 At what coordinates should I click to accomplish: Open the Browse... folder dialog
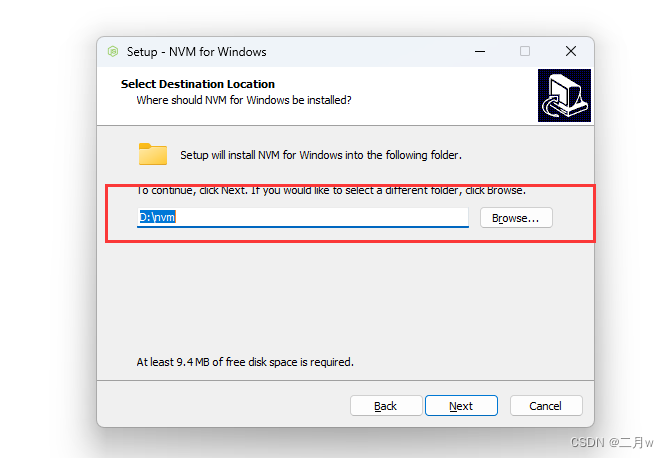tap(516, 218)
